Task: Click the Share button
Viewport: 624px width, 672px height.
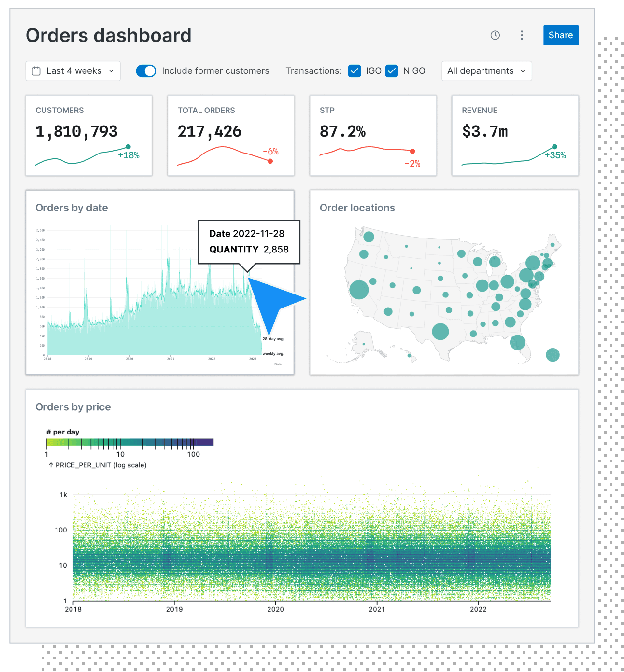Action: pos(561,35)
